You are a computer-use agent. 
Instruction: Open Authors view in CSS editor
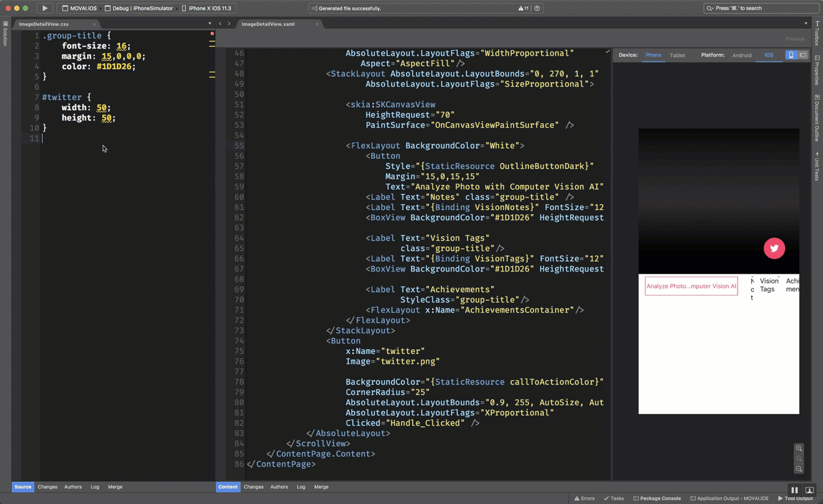pos(73,487)
